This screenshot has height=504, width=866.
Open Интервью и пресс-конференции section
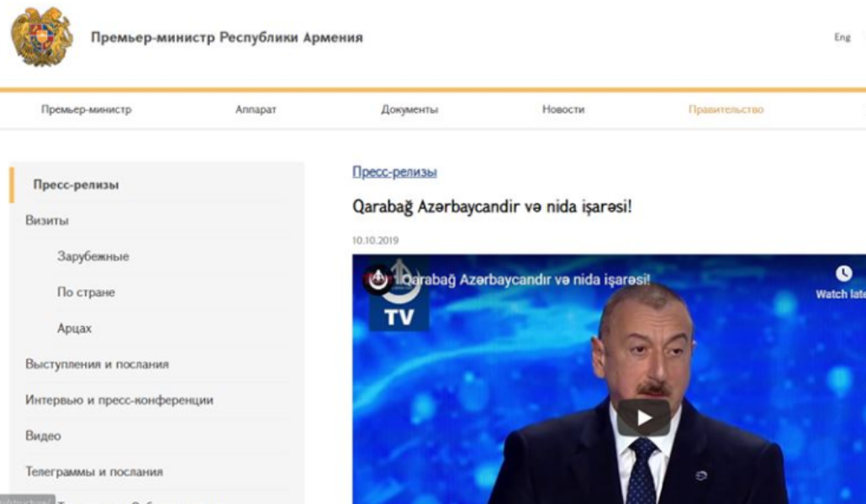coord(119,400)
